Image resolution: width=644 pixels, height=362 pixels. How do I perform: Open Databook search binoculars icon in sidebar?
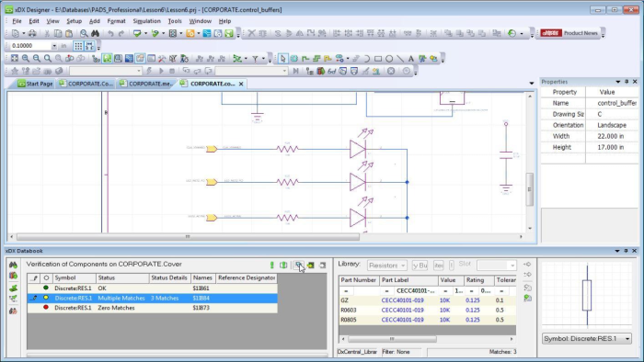[13, 266]
